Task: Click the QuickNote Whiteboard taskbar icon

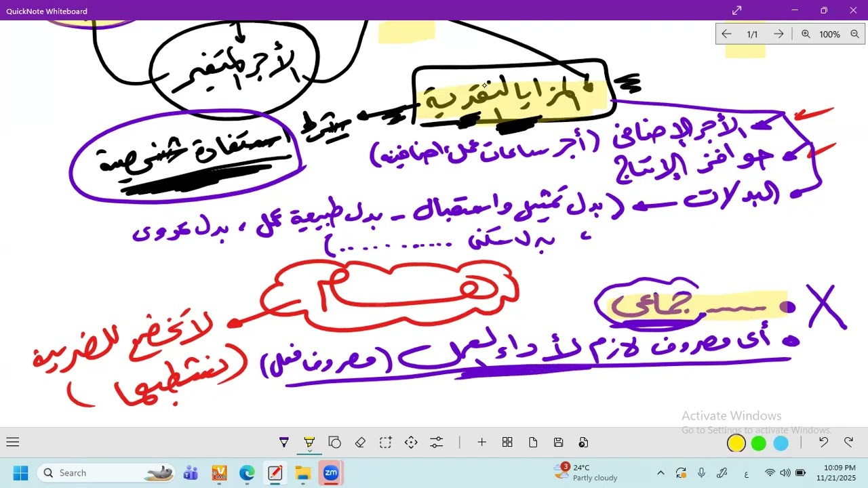Action: 275,472
